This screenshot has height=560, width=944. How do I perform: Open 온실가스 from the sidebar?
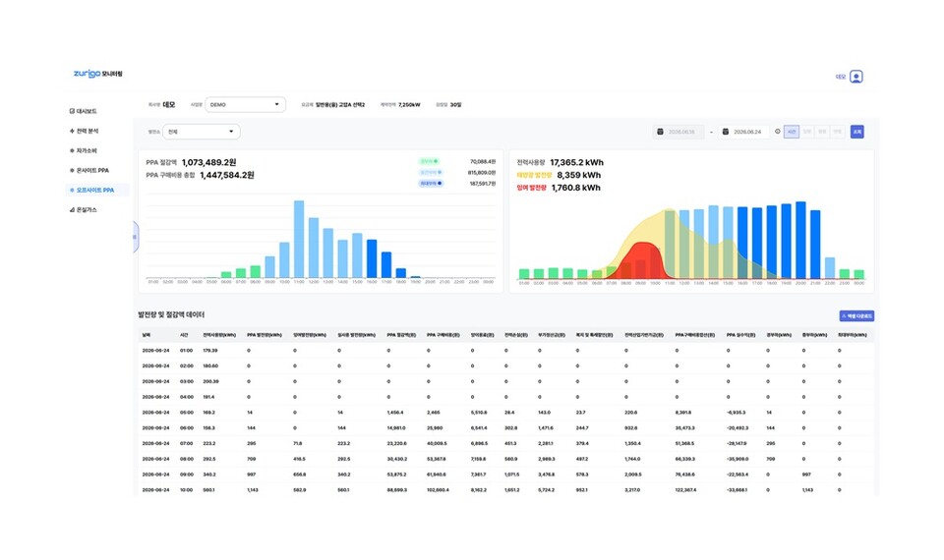[x=83, y=210]
